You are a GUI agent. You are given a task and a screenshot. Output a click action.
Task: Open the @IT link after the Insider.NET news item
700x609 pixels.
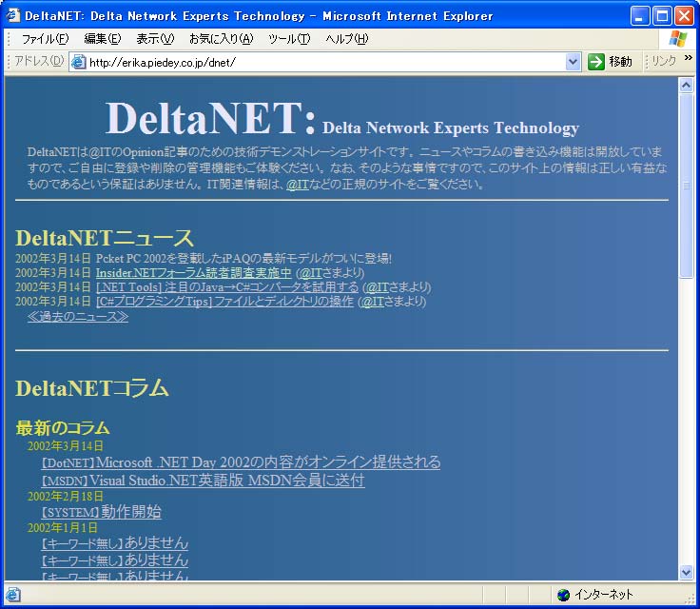click(x=311, y=272)
